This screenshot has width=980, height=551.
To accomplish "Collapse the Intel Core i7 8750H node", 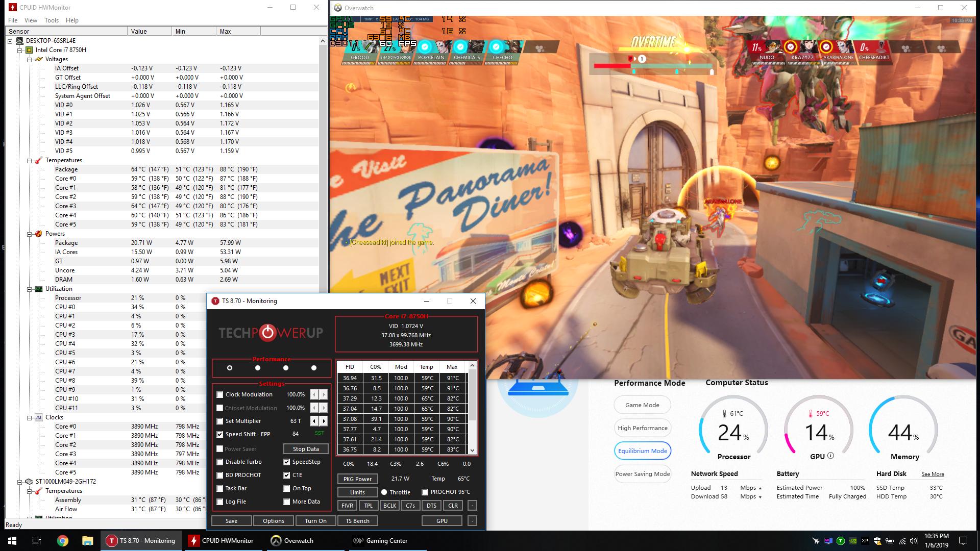I will 20,50.
